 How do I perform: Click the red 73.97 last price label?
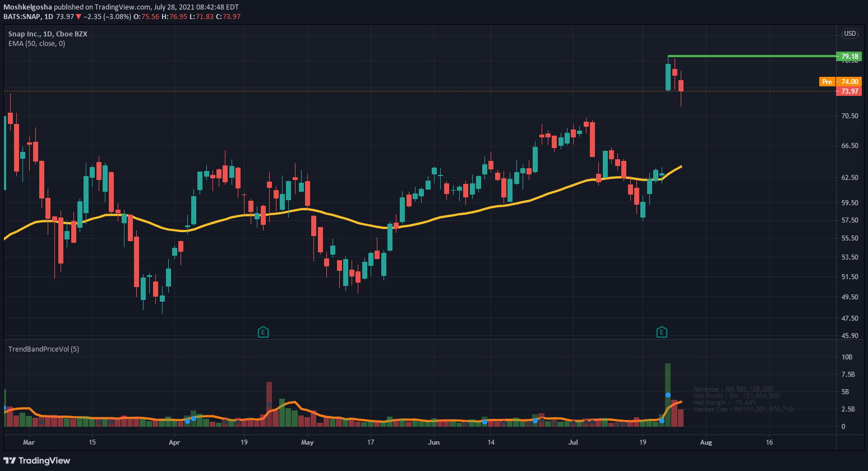(849, 91)
